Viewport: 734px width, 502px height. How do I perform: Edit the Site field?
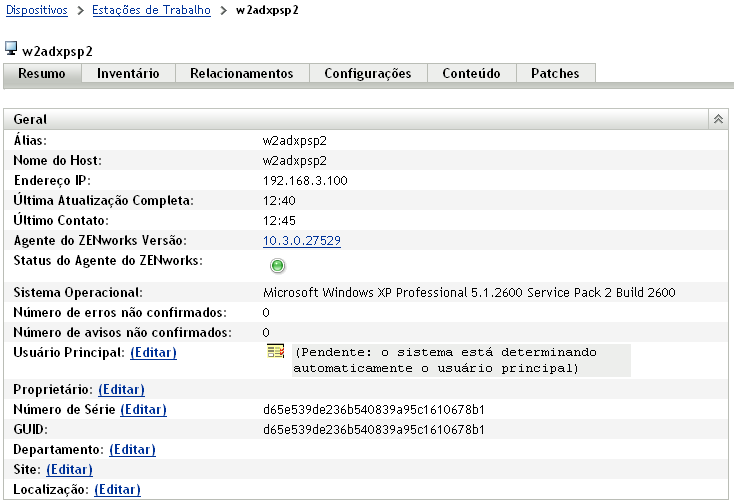point(69,470)
